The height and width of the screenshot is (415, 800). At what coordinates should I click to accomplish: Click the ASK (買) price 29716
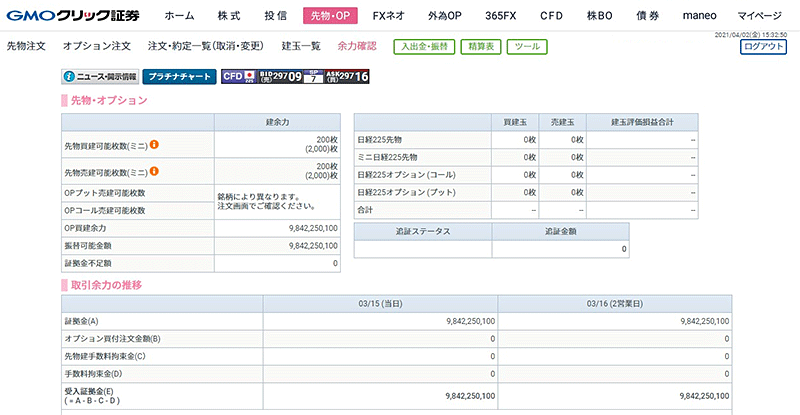[x=348, y=76]
